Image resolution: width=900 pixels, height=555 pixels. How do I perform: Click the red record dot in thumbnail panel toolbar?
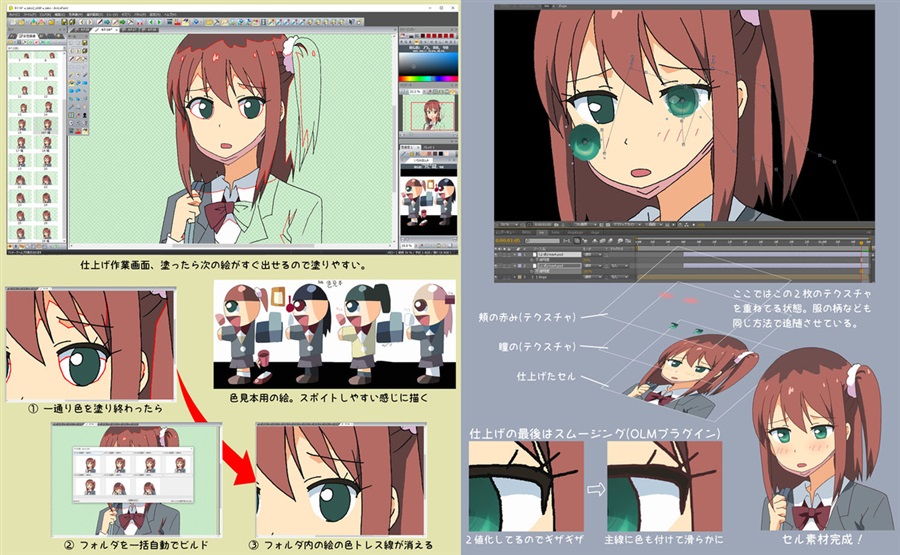coord(36,42)
